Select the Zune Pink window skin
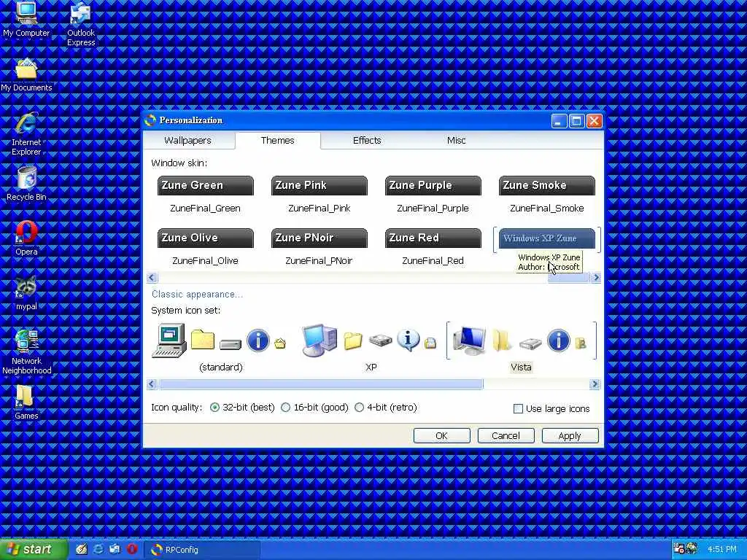Viewport: 747px width, 560px height. coord(320,186)
